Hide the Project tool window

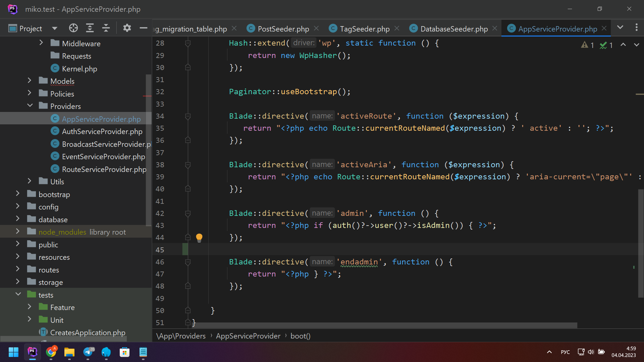pyautogui.click(x=144, y=28)
